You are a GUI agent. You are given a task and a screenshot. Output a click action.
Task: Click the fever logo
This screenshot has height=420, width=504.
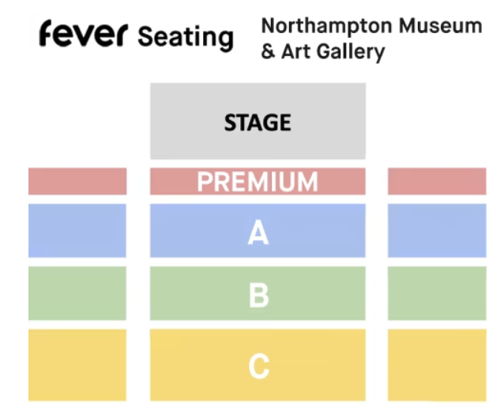point(83,34)
